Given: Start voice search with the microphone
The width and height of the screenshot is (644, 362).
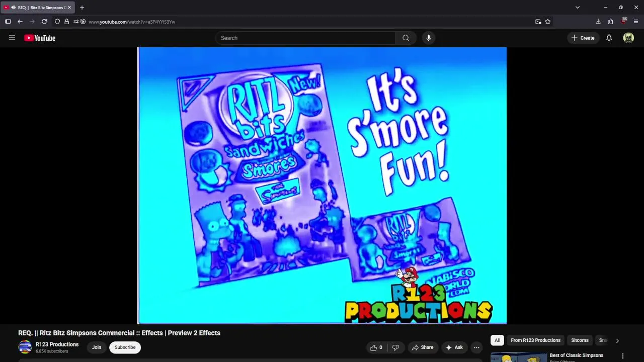Looking at the screenshot, I should (x=429, y=38).
